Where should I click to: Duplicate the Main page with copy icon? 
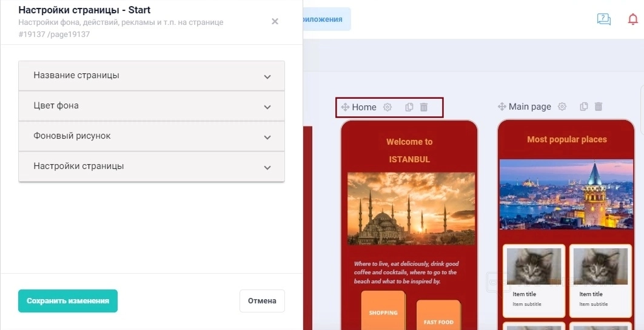583,107
